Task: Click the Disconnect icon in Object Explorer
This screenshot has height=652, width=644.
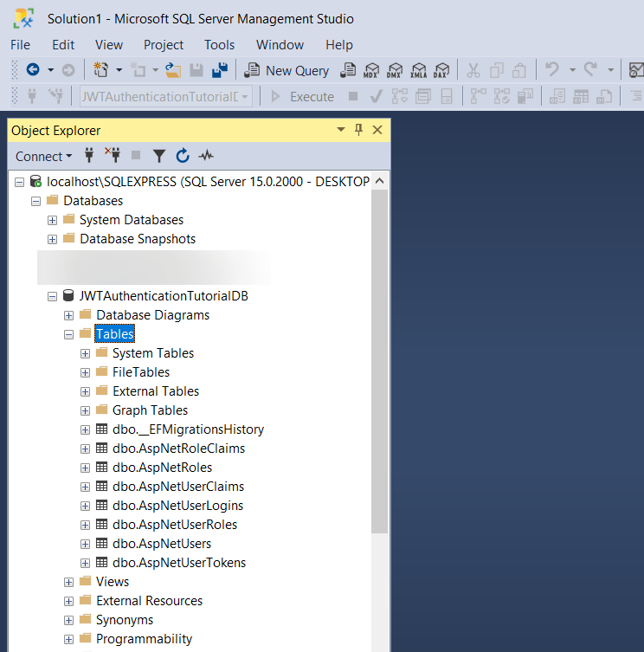Action: coord(113,155)
